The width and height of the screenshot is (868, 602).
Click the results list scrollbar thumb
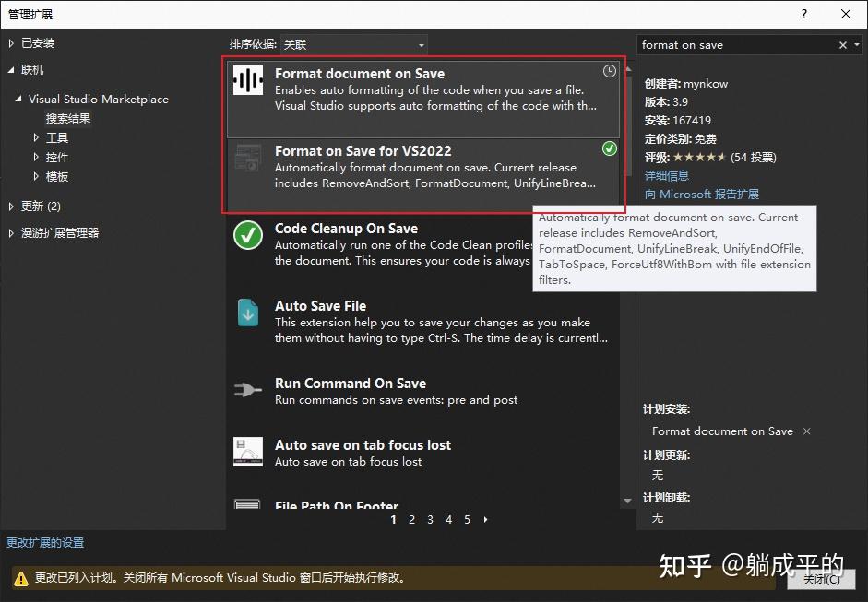click(628, 125)
